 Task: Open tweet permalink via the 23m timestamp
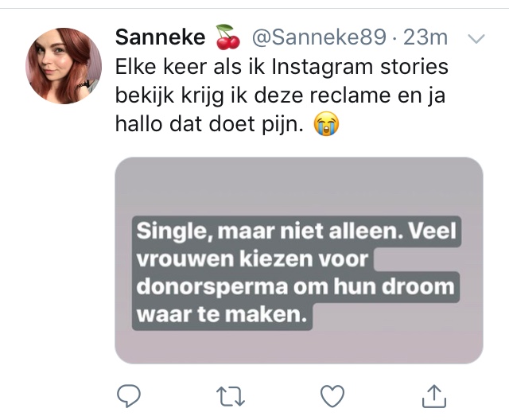pyautogui.click(x=425, y=37)
